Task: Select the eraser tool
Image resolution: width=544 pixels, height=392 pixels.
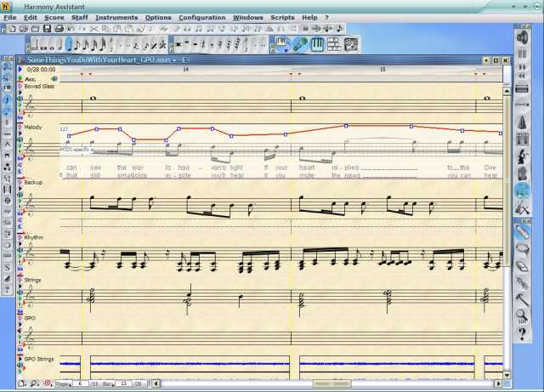Action: point(522,266)
